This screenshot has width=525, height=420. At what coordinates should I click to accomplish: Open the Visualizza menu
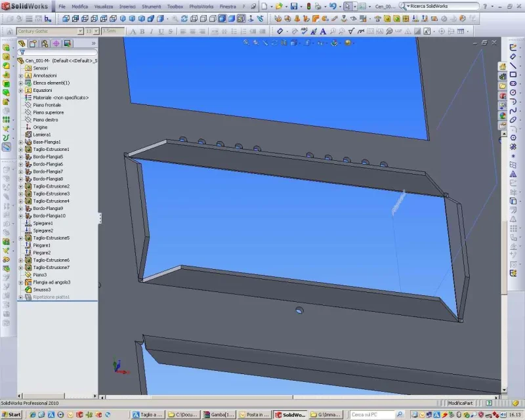click(104, 7)
